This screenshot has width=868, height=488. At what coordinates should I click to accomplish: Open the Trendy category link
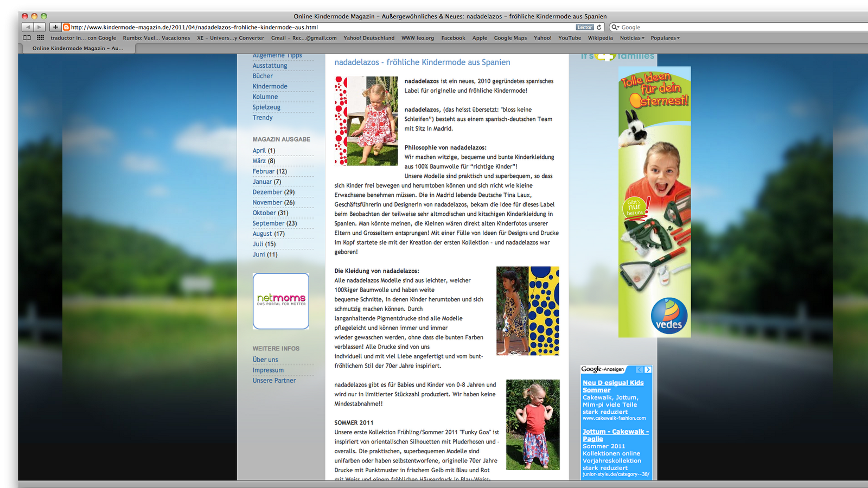tap(263, 117)
